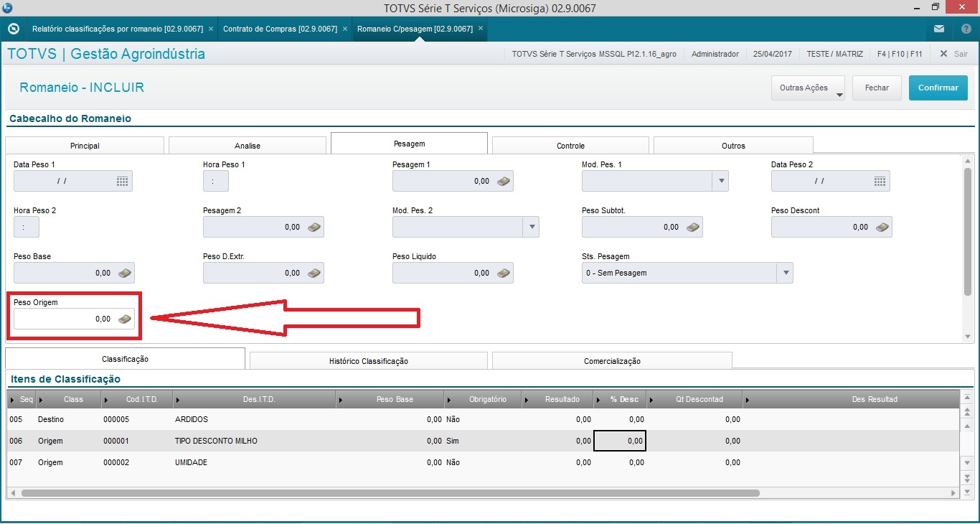Click the Sair exit button
This screenshot has height=524, width=980.
(953, 54)
